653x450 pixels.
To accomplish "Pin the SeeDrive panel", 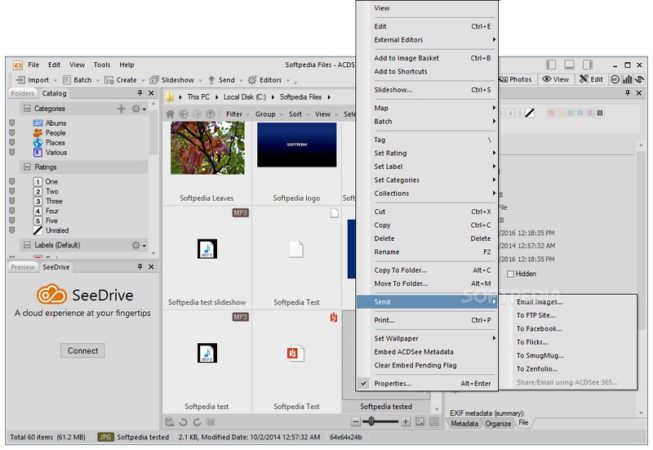I will (x=140, y=266).
